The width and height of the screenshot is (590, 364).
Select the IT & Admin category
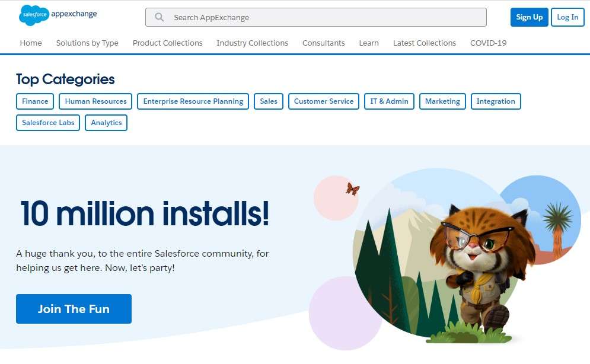tap(389, 101)
